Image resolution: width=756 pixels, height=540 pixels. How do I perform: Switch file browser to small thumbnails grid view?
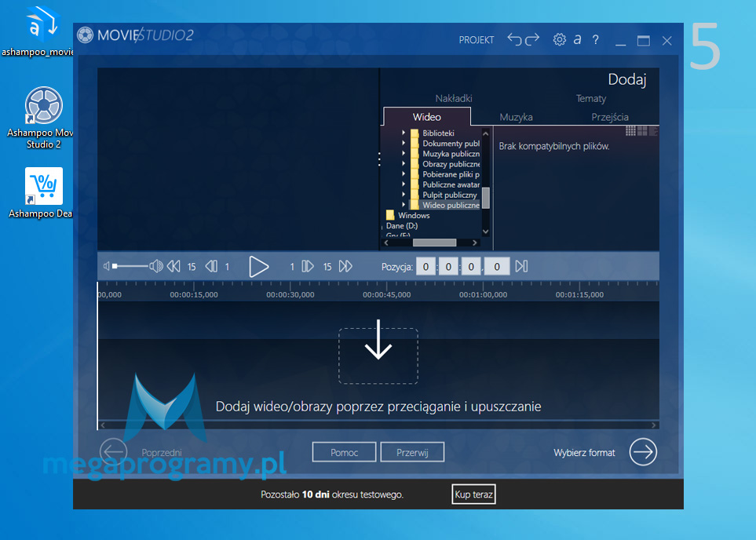click(630, 130)
